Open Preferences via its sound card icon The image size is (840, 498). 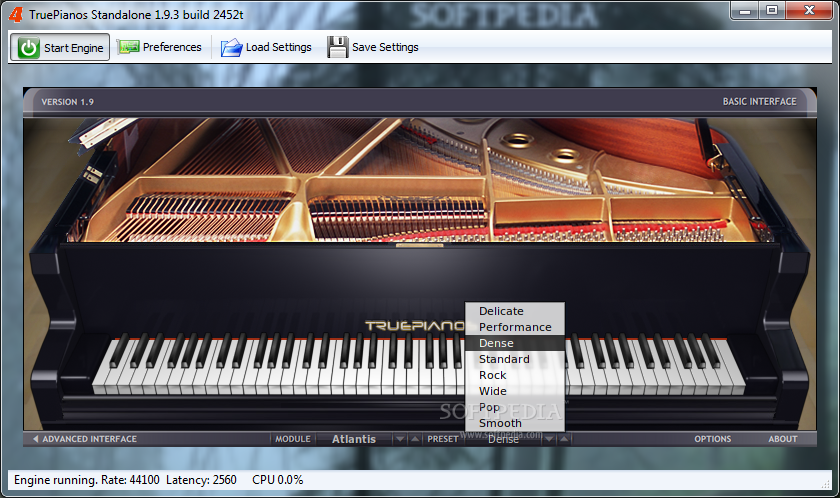click(129, 47)
